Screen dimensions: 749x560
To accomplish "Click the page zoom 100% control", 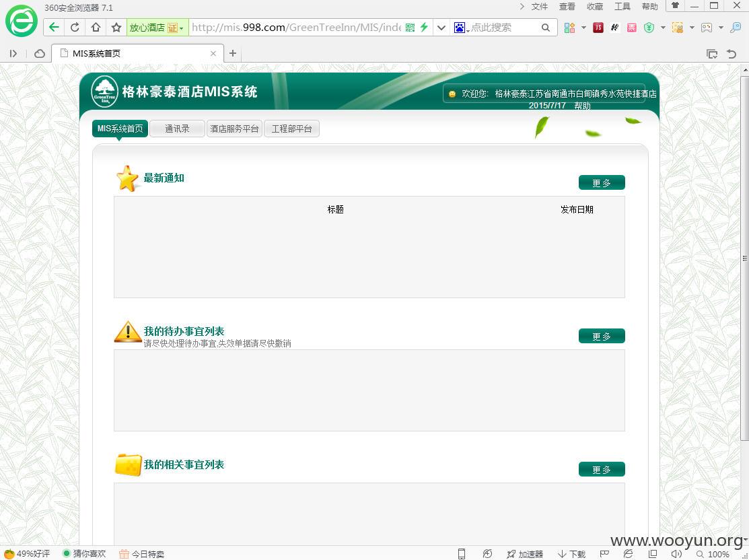I will (713, 554).
